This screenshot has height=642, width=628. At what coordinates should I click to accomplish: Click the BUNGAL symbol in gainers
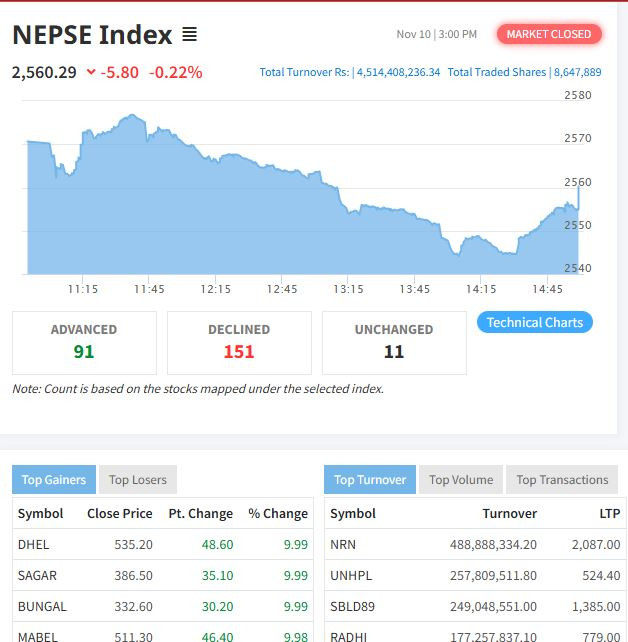[42, 607]
